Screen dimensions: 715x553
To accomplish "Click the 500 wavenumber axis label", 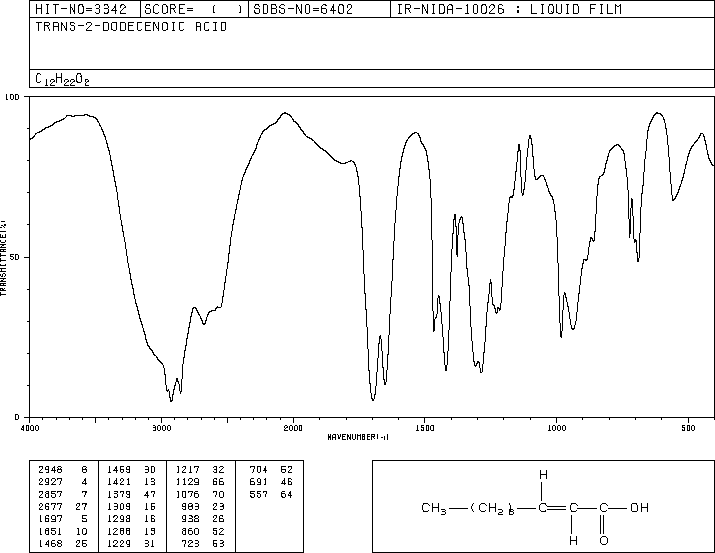I will click(688, 428).
